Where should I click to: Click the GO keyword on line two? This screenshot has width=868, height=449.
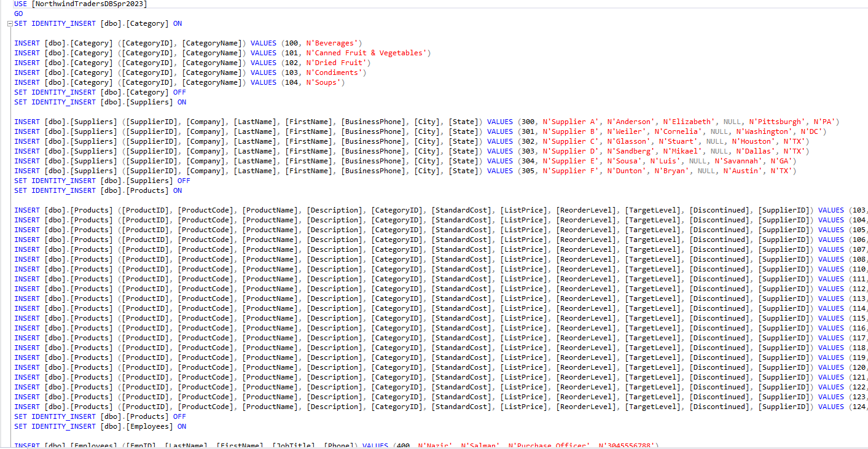click(18, 13)
